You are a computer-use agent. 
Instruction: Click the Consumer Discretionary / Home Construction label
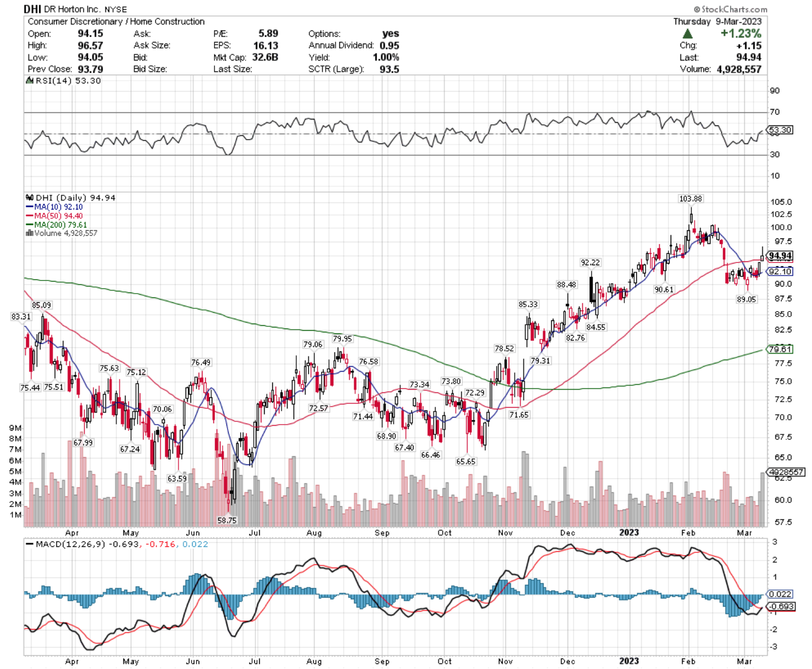(x=116, y=21)
